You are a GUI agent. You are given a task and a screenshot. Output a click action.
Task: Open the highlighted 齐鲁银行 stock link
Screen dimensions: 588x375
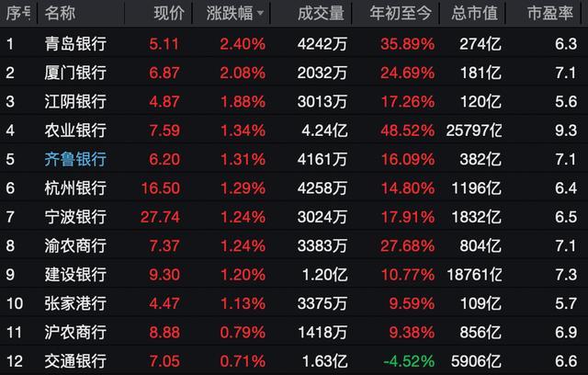[75, 158]
